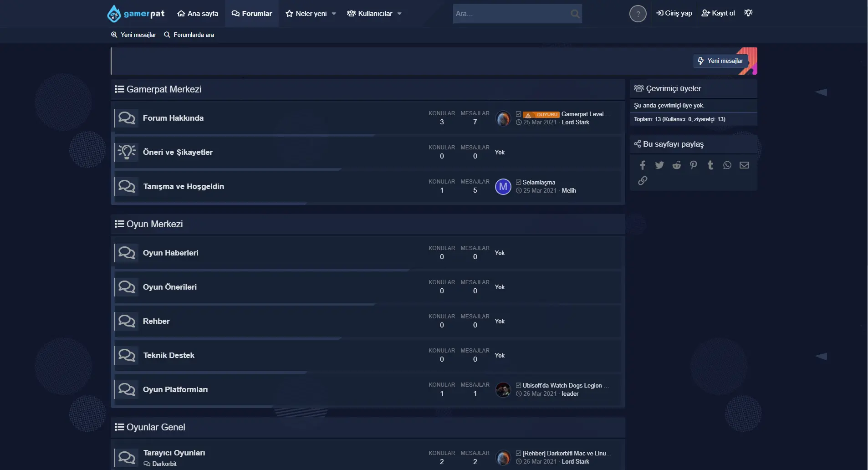Screen dimensions: 868x470
Task: Click Oyun Platformları forum icon
Action: (x=127, y=389)
